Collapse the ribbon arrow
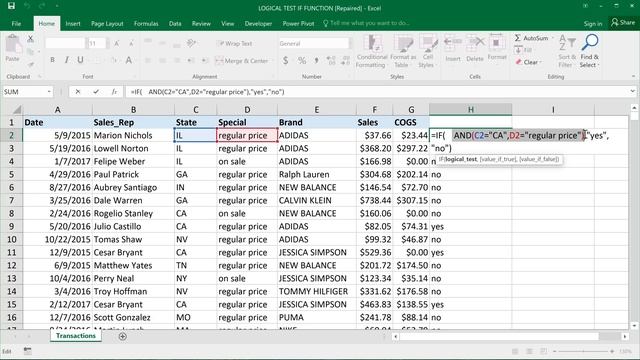640x360 pixels. (x=633, y=76)
